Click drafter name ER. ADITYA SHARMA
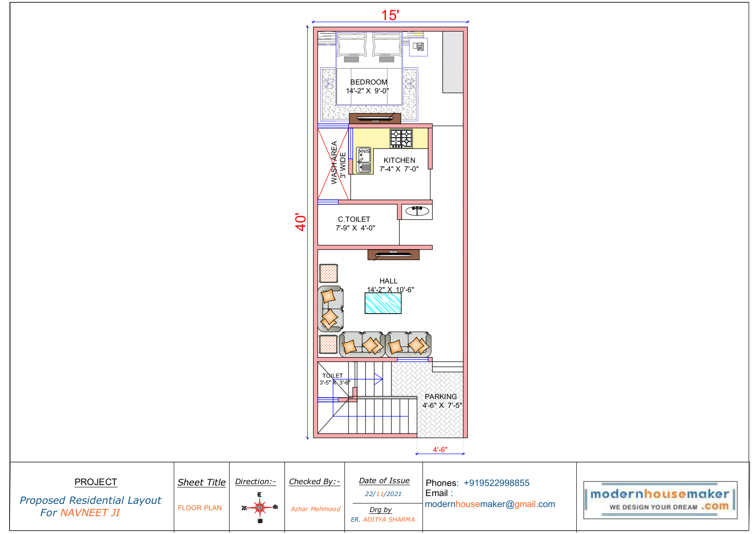 point(383,519)
